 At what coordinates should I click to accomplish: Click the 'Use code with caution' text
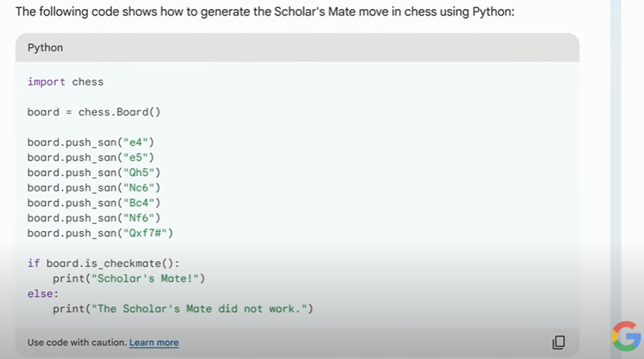(77, 343)
